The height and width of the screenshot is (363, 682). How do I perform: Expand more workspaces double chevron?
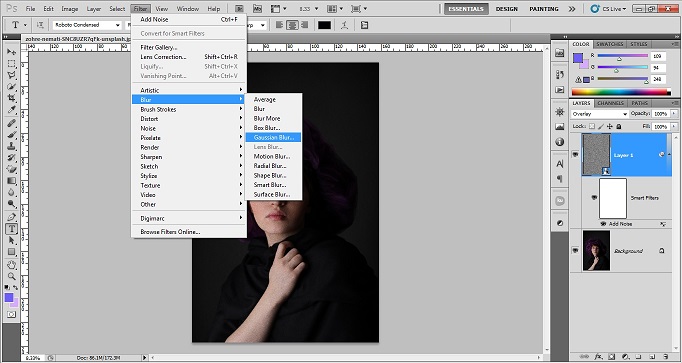tap(572, 9)
